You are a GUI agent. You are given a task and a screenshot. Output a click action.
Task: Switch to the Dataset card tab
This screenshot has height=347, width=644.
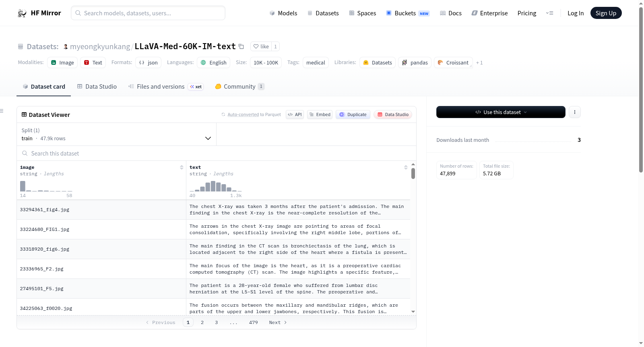43,87
